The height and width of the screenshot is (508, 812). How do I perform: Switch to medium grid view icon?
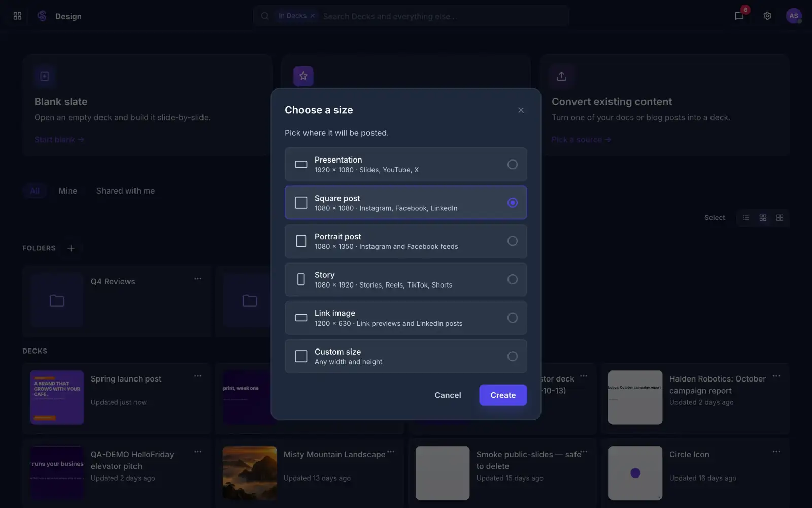point(763,218)
